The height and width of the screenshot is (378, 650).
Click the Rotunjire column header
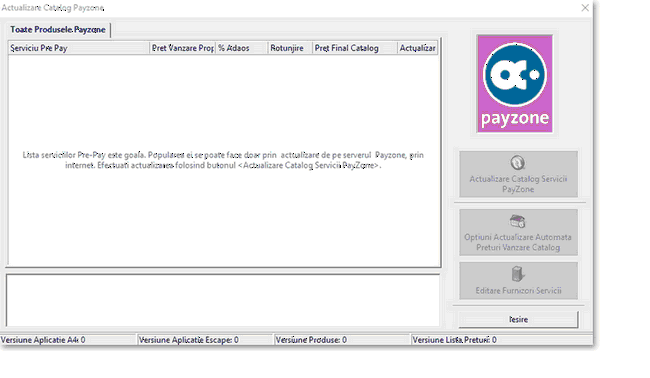(290, 48)
